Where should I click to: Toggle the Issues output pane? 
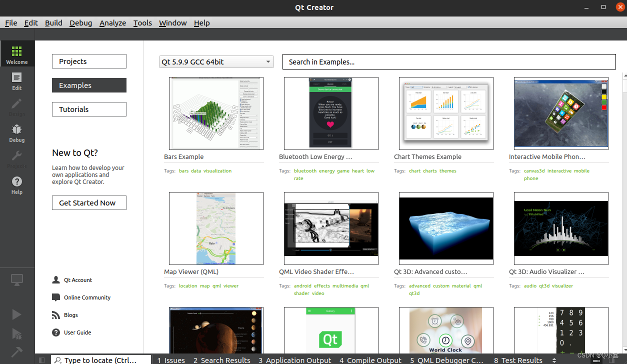pyautogui.click(x=171, y=359)
